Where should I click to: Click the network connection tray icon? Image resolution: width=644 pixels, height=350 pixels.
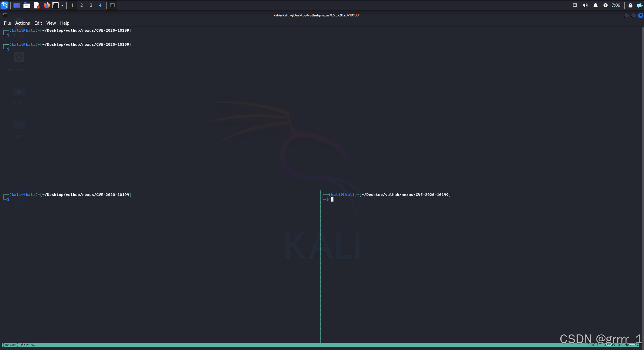tap(575, 5)
